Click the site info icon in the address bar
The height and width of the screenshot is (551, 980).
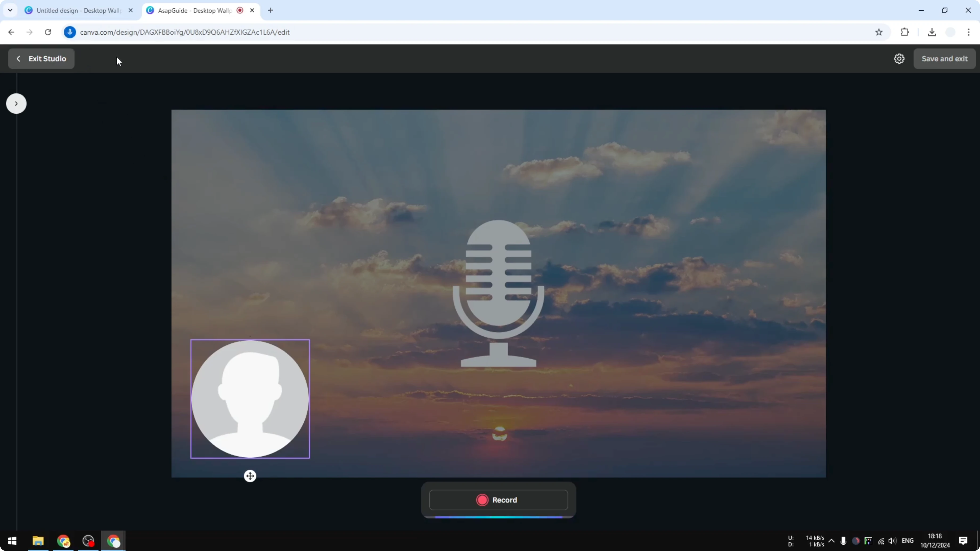(x=70, y=32)
